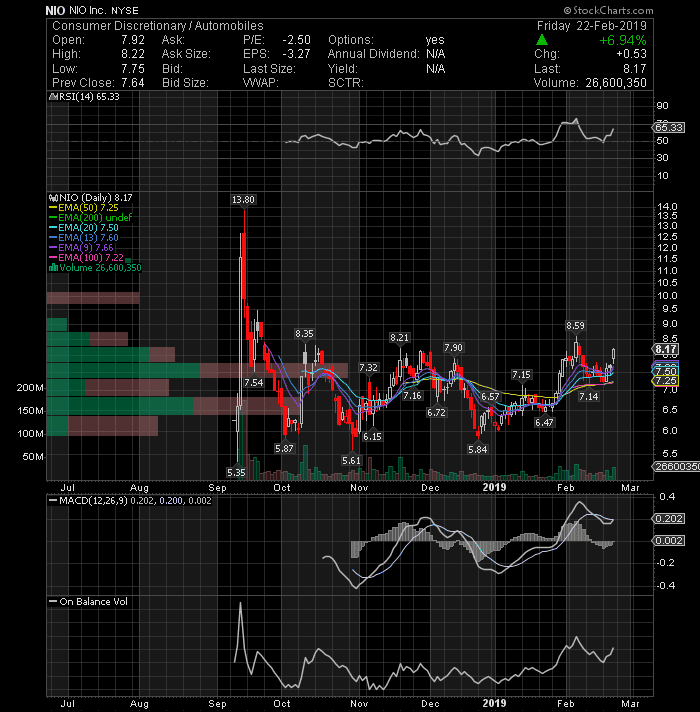700x712 pixels.
Task: Select the NIO ticker symbol in header
Action: [x=55, y=10]
